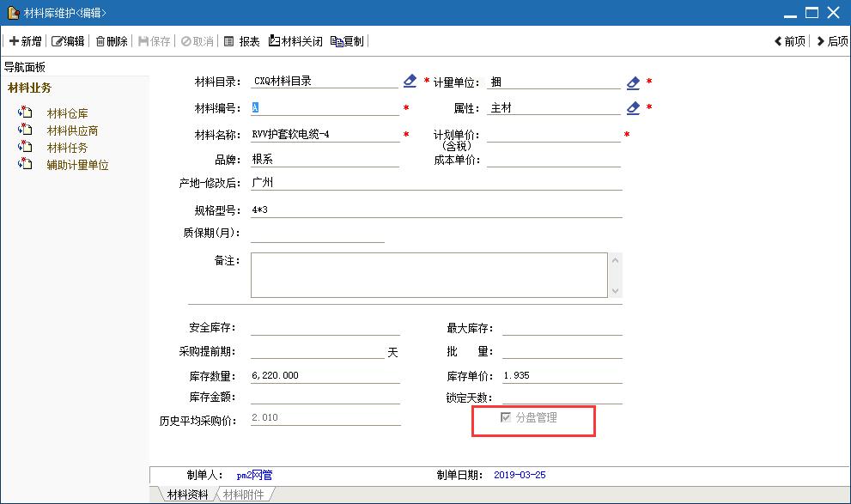Clear 计量单位 using its eraser icon

pos(633,83)
